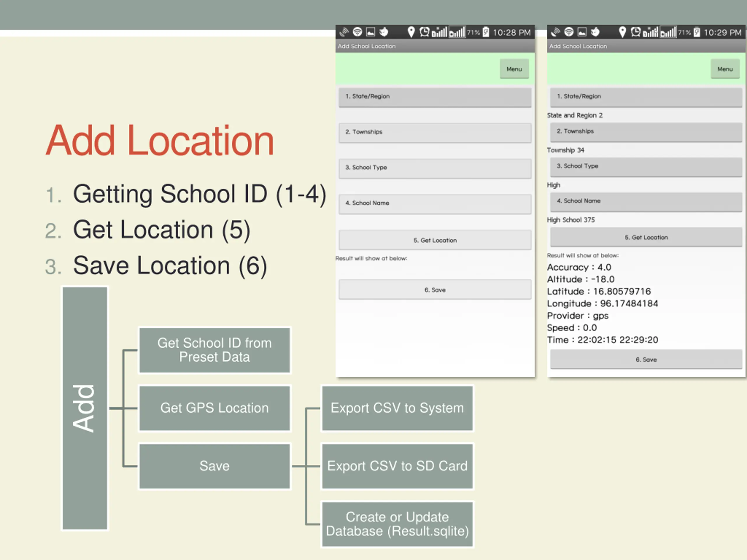
Task: Tap the alarm clock icon in the 10:28 PM phone
Action: pos(424,32)
